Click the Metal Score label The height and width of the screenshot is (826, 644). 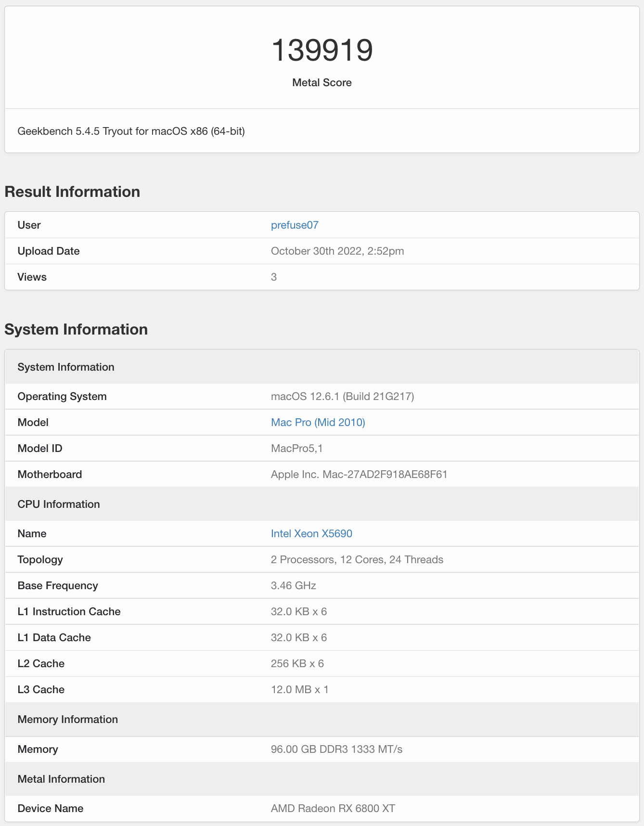point(322,82)
